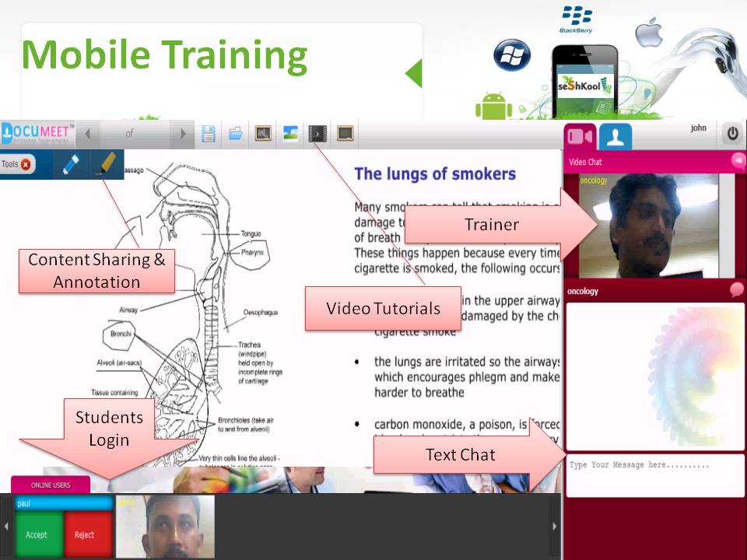Click the student's webcam thumbnail

[x=165, y=527]
